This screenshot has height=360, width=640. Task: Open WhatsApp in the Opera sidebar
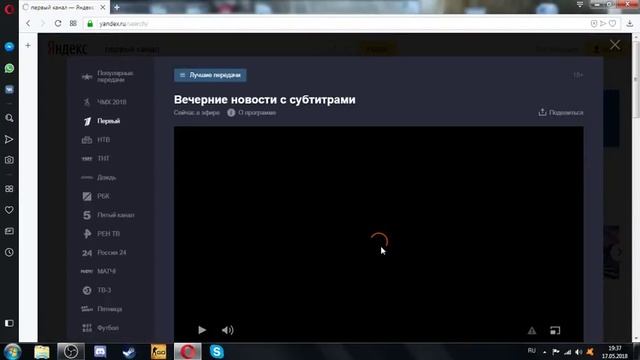[x=9, y=68]
